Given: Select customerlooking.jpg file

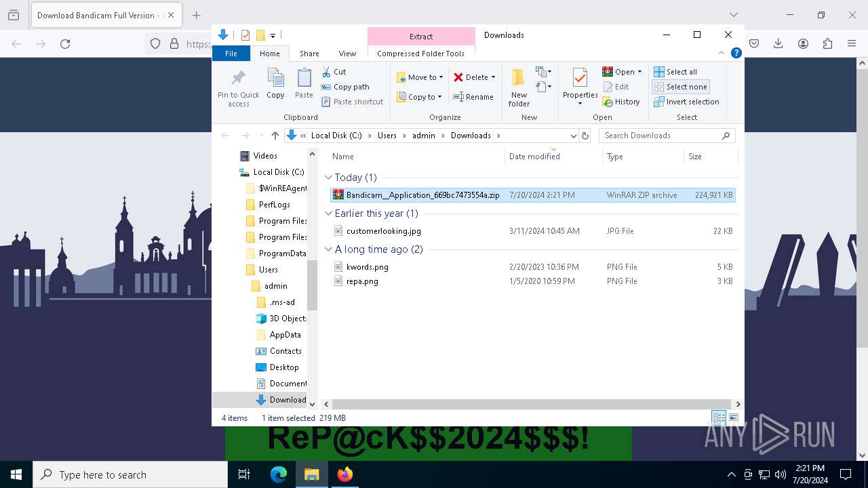Looking at the screenshot, I should coord(532,231).
